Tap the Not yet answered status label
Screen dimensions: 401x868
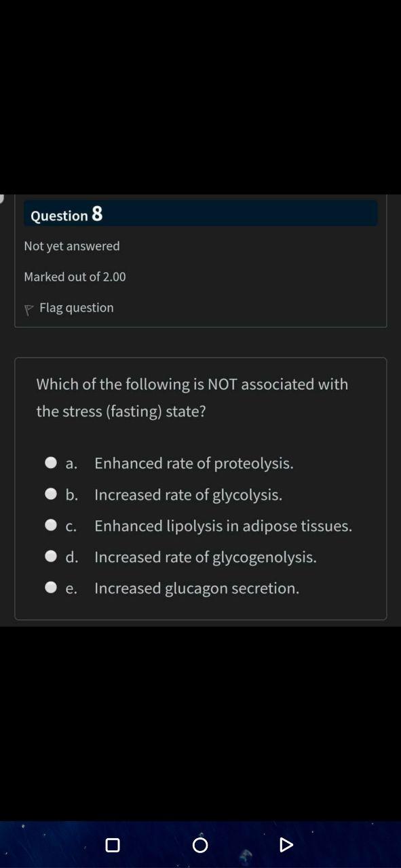pos(71,245)
